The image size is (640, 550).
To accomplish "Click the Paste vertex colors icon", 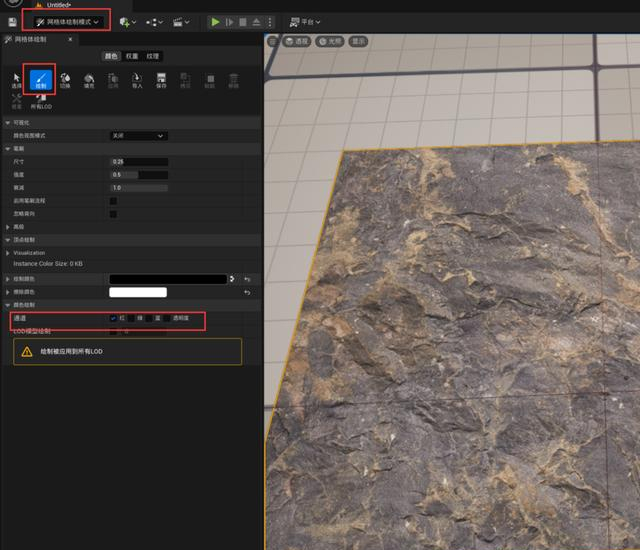I will coord(209,80).
